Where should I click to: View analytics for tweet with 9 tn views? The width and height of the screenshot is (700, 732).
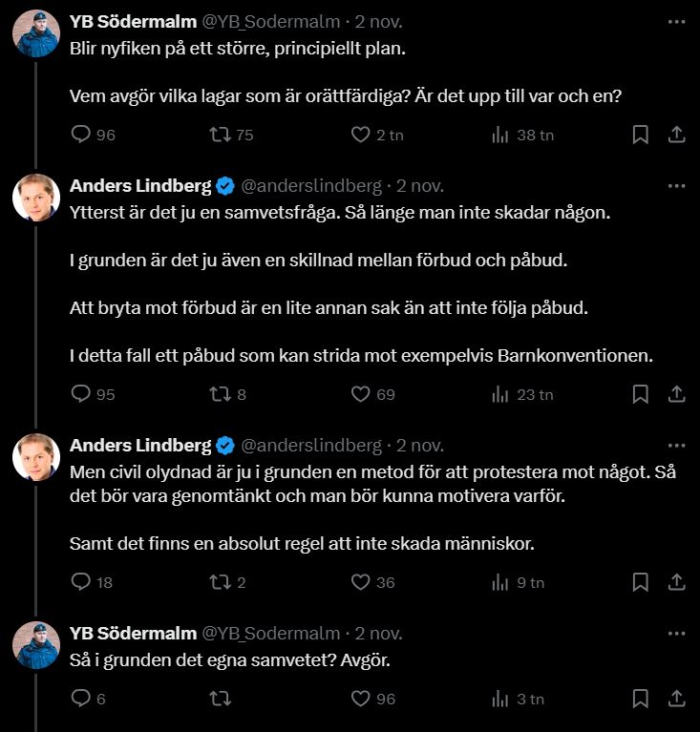tap(500, 581)
